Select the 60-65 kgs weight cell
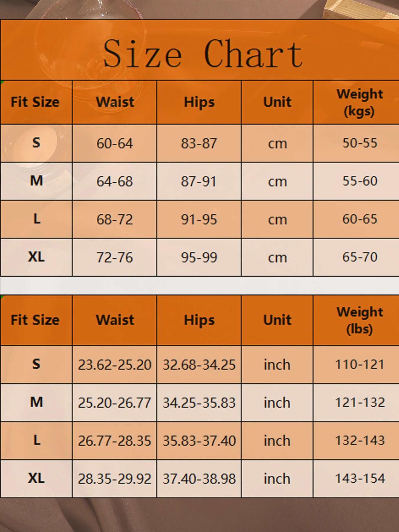 [x=360, y=219]
